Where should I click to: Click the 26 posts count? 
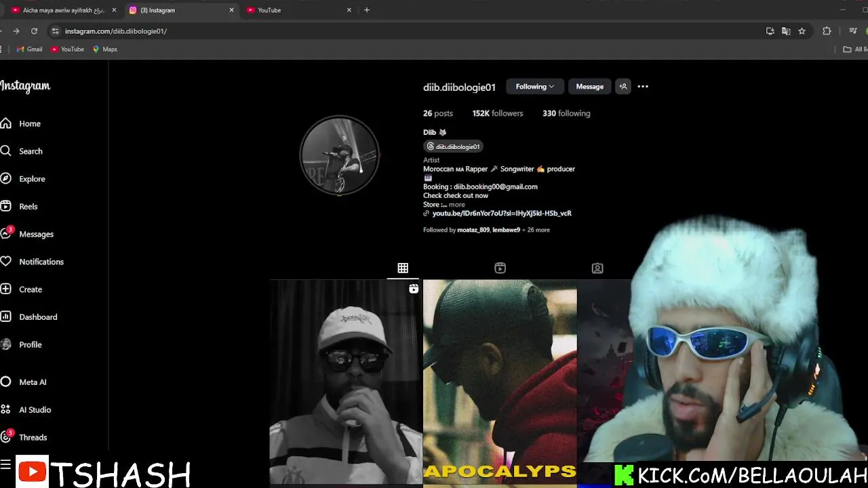click(x=438, y=113)
